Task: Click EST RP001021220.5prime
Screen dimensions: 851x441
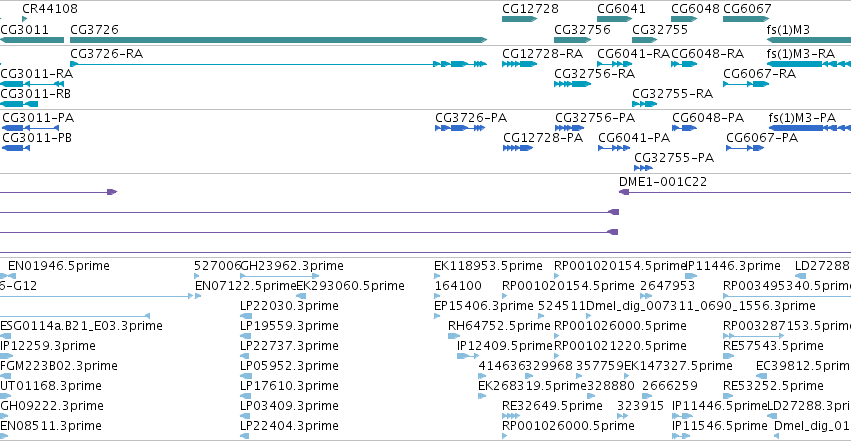Action: tap(620, 346)
